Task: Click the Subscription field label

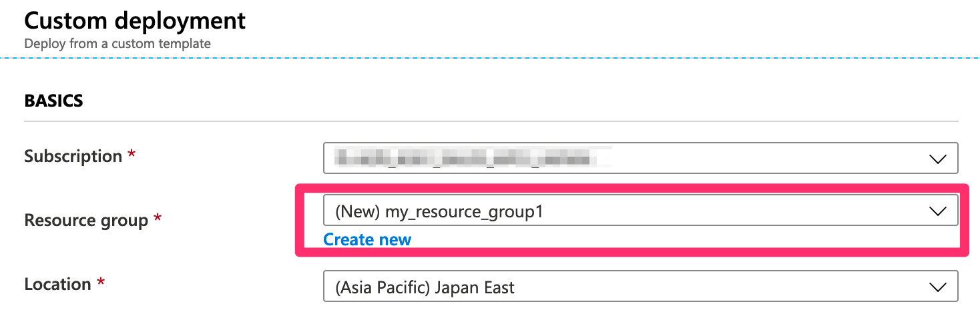Action: tap(73, 157)
